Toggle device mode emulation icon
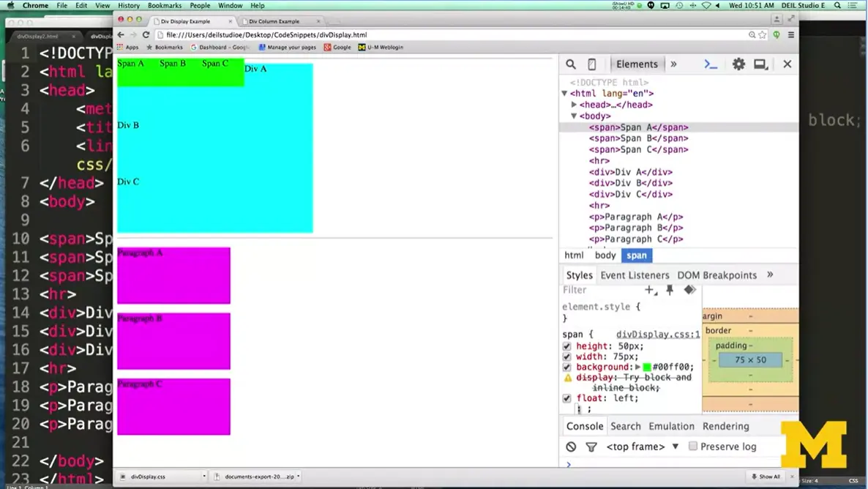The height and width of the screenshot is (489, 868). [592, 64]
